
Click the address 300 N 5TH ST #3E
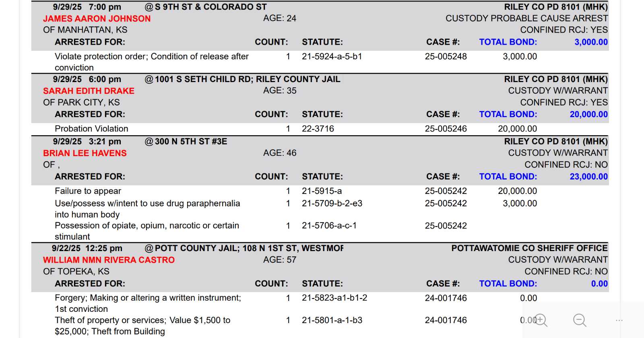pyautogui.click(x=191, y=142)
